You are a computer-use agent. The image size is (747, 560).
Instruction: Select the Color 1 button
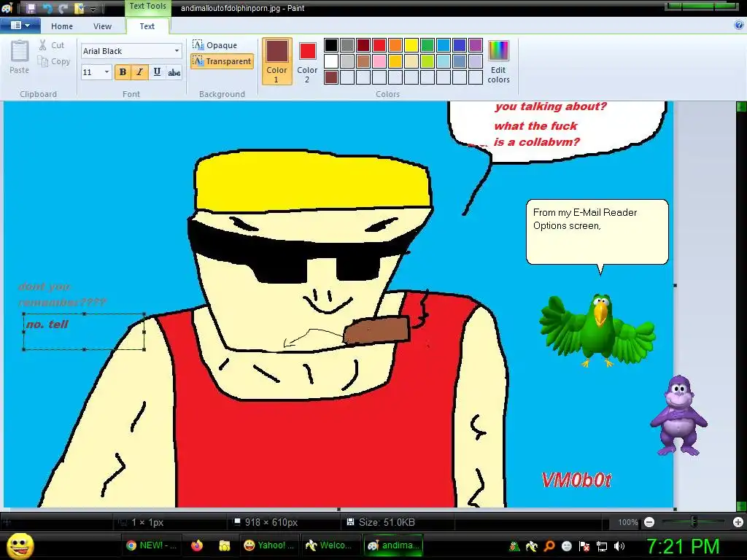pos(276,61)
